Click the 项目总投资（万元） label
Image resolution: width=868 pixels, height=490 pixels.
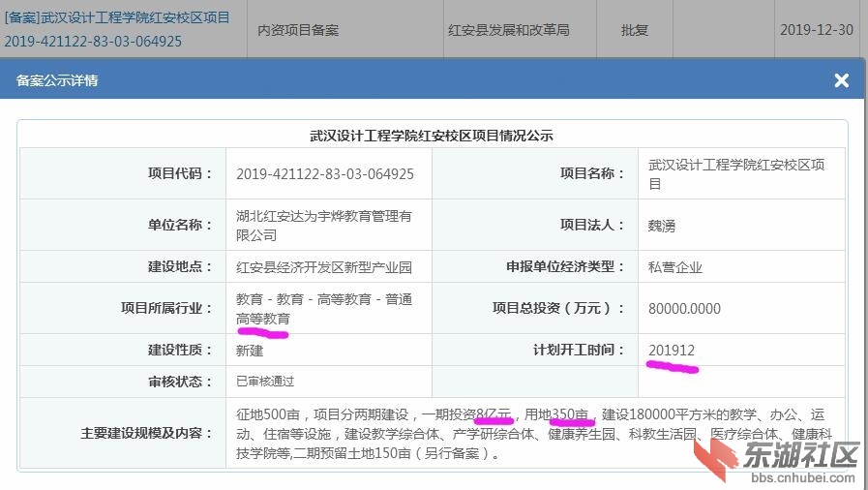(x=558, y=308)
